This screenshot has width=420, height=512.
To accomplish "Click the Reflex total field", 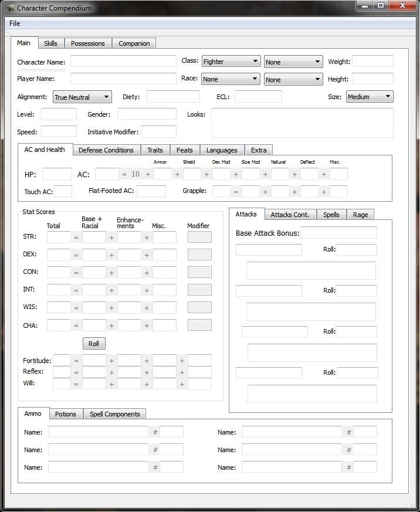I will tap(62, 372).
